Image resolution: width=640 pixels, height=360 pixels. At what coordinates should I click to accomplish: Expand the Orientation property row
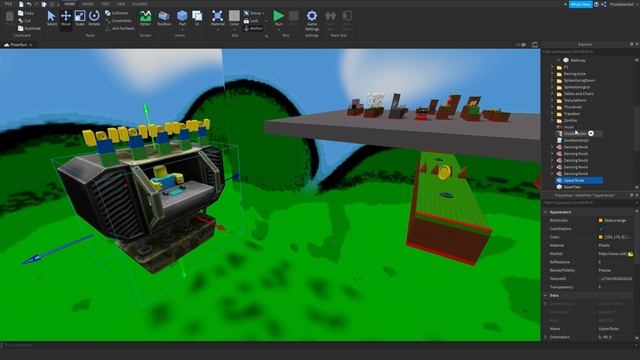coord(546,337)
